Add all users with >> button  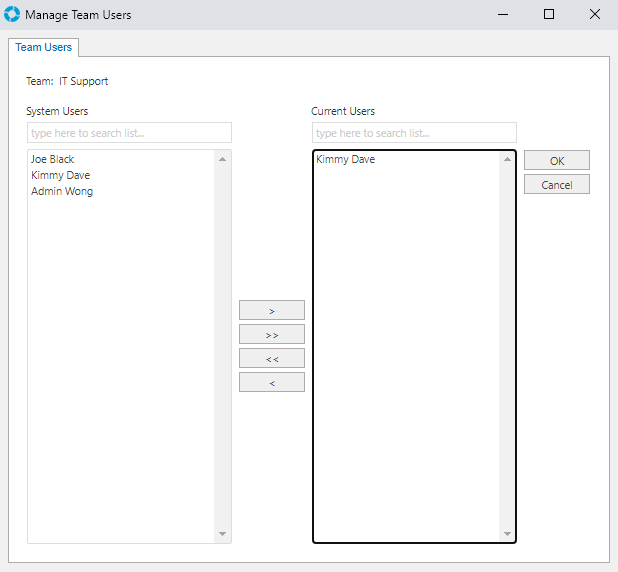pyautogui.click(x=272, y=334)
